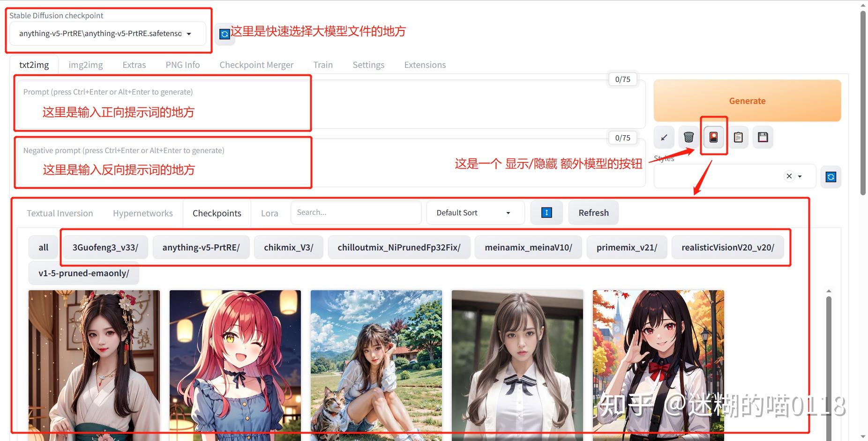Screen dimensions: 868x441
Task: Toggle sort direction in extra networks panel
Action: click(x=546, y=213)
